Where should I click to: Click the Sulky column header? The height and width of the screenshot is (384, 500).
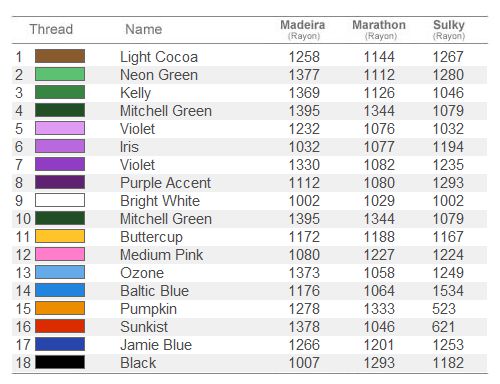449,29
